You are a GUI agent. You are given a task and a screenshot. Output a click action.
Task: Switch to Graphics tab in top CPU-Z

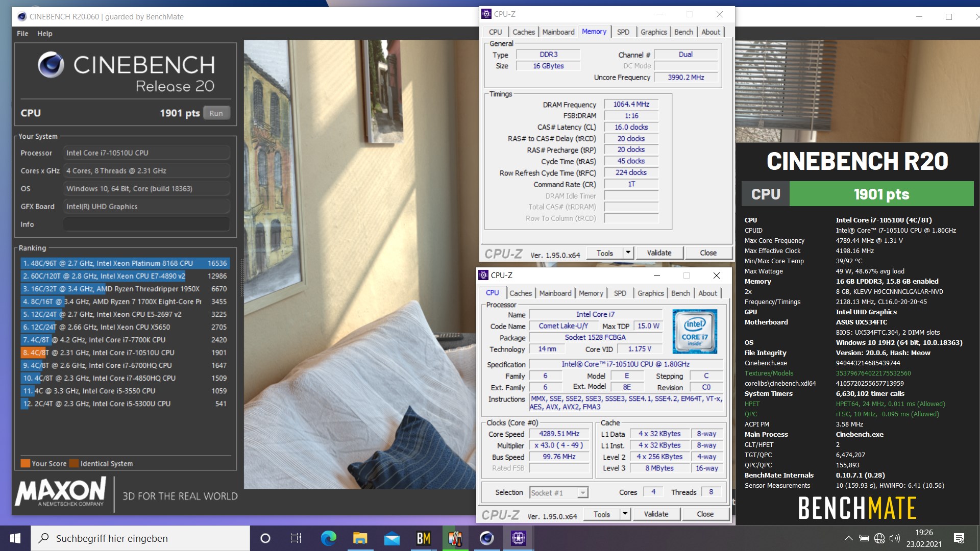[x=653, y=32]
